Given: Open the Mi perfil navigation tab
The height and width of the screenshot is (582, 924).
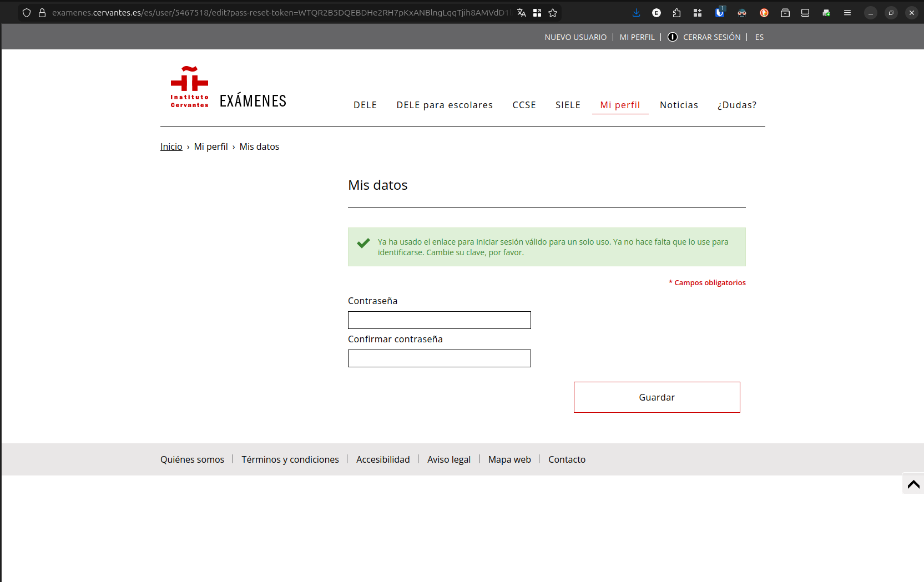Looking at the screenshot, I should tap(620, 105).
